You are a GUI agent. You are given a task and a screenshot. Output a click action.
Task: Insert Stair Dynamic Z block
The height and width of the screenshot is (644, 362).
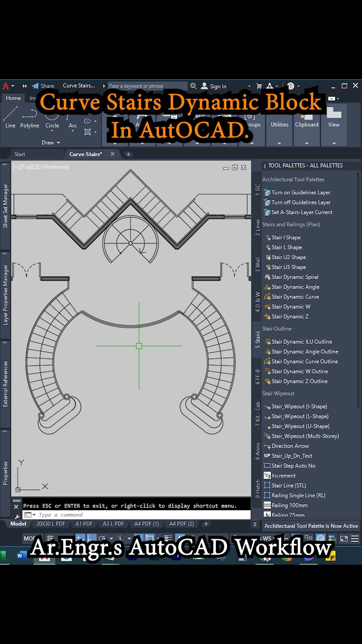pos(287,317)
